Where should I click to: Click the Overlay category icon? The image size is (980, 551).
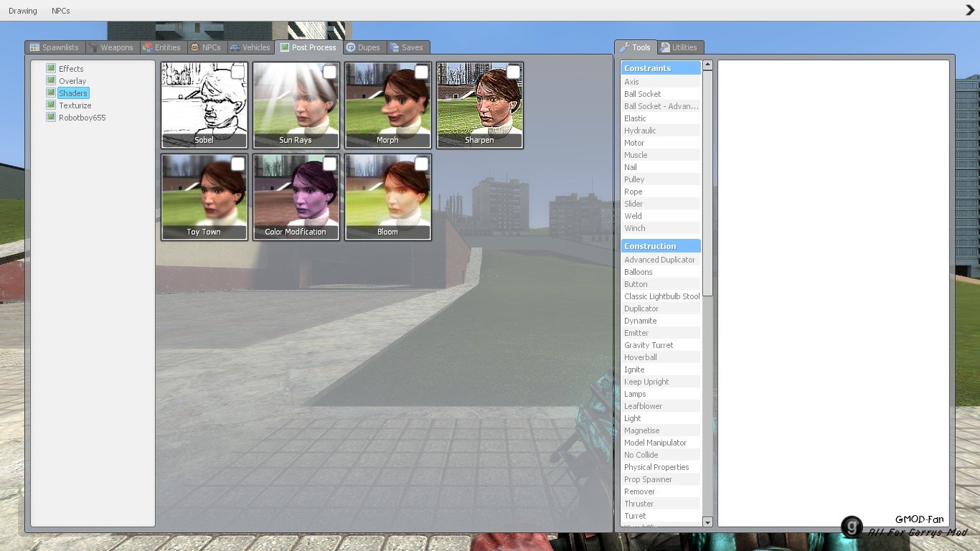51,80
